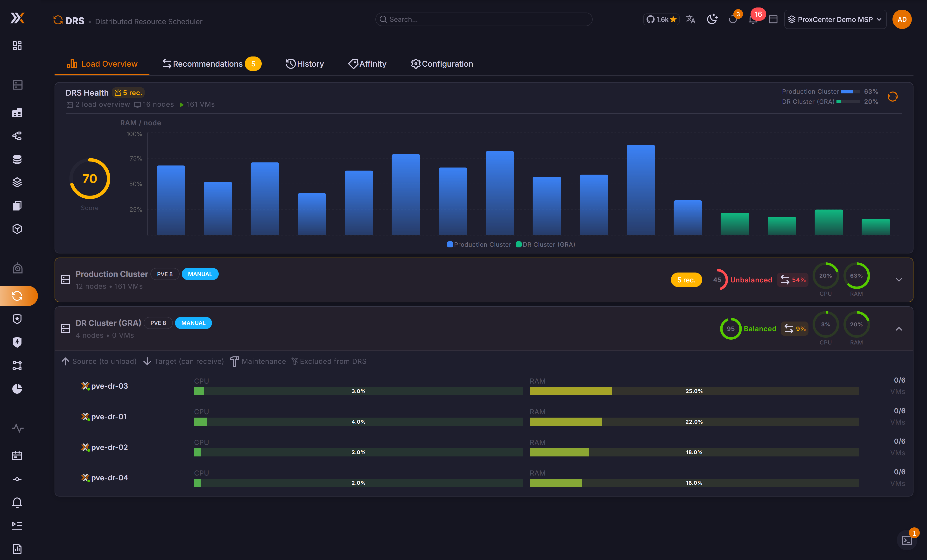Click the 5 rec. badge beside DRS Health
Viewport: 927px width, 560px height.
click(128, 92)
